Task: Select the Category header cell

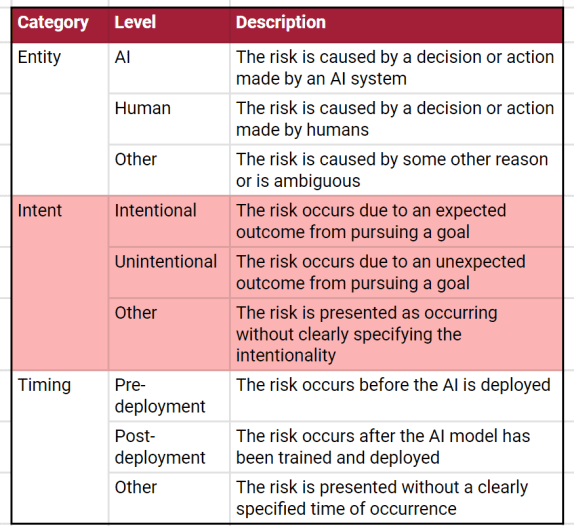Action: pyautogui.click(x=60, y=25)
